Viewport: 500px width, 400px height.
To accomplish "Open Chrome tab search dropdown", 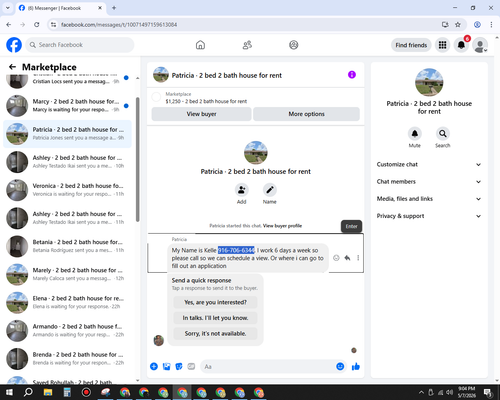I will point(8,8).
